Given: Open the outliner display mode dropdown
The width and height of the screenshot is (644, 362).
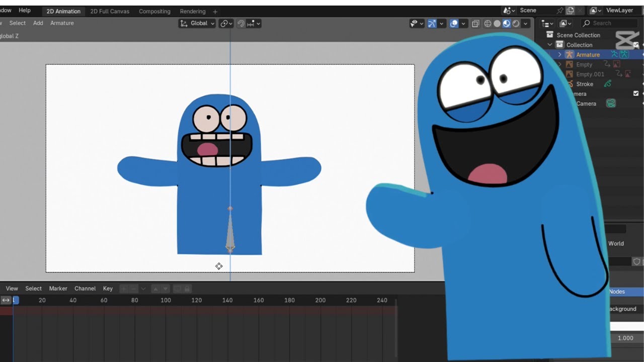Looking at the screenshot, I should [x=566, y=23].
